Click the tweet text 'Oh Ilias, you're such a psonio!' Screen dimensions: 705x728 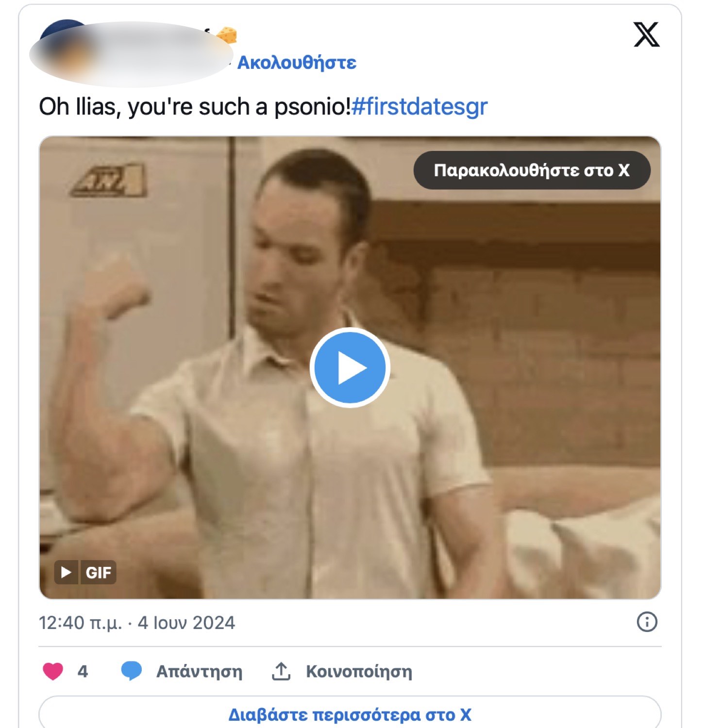point(195,107)
